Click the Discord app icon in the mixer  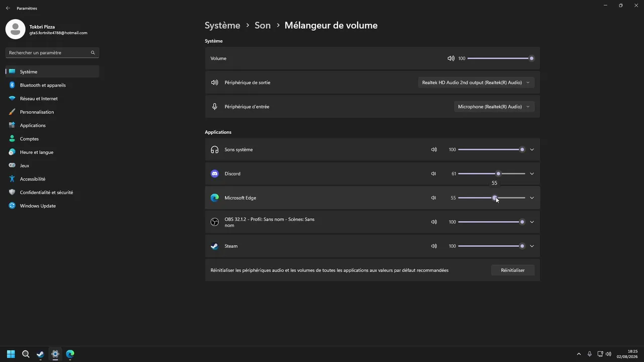click(215, 173)
